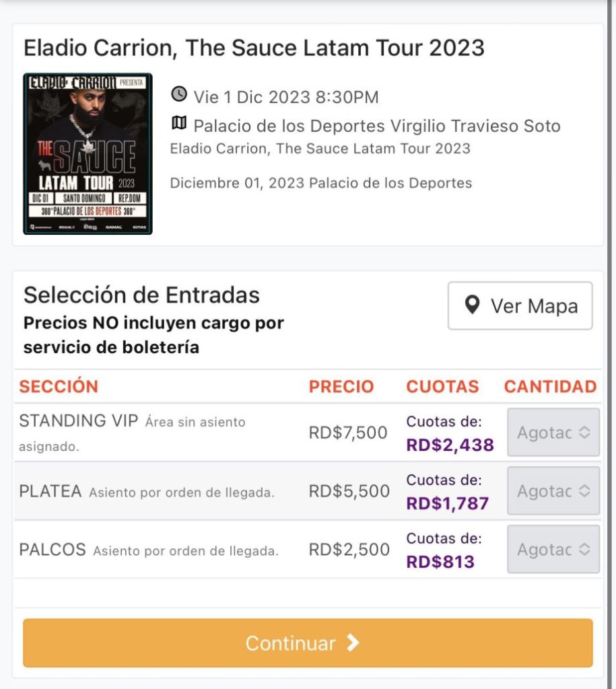Image resolution: width=616 pixels, height=689 pixels.
Task: Click the stepper arrows on STANDING VIP quantity
Action: (584, 432)
